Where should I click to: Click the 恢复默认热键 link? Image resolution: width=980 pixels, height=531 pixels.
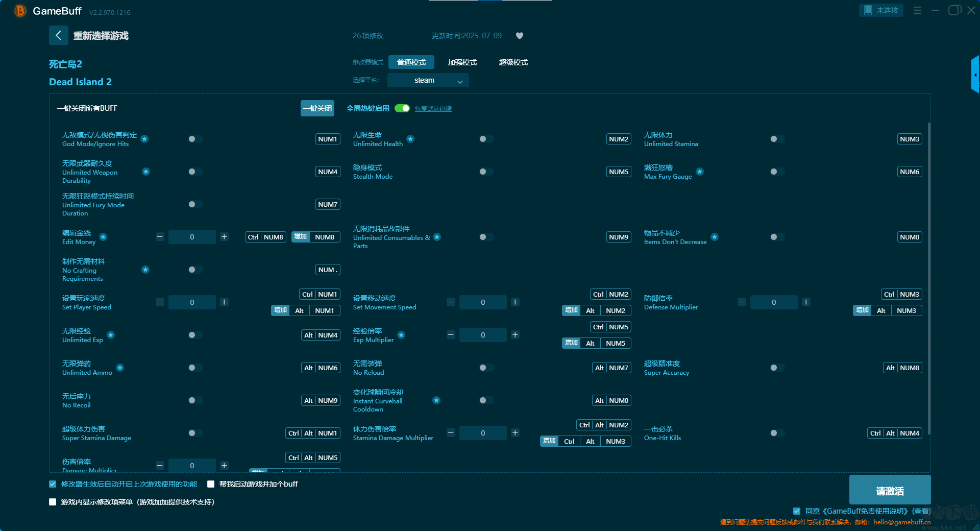coord(433,109)
